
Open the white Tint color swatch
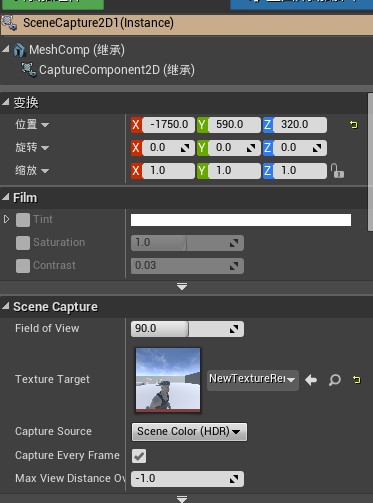[x=241, y=220]
